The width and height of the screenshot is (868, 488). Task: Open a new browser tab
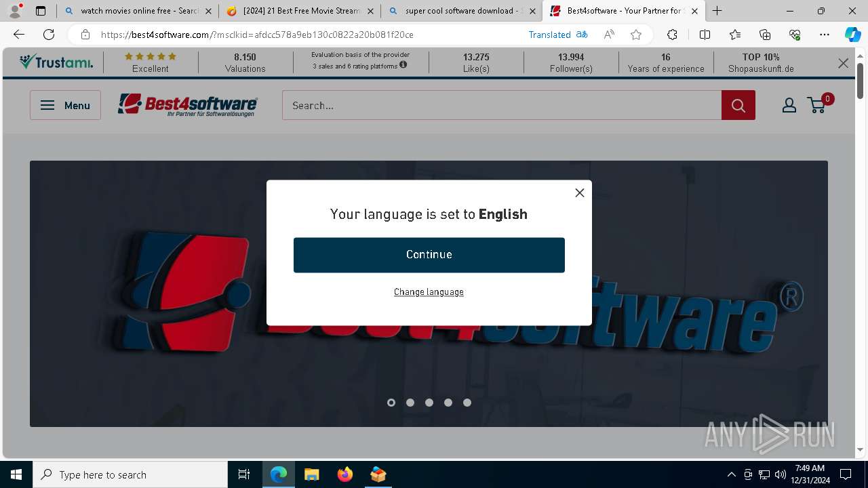click(x=717, y=11)
